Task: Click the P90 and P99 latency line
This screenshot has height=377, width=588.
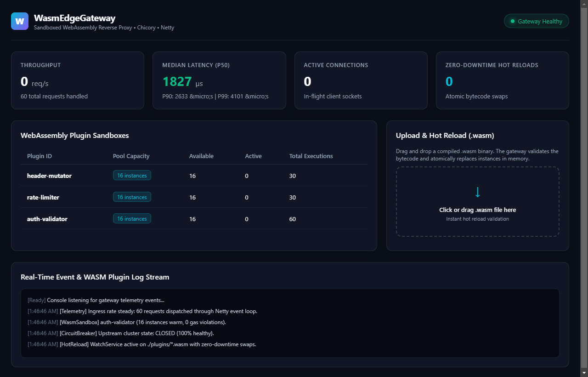Action: 215,97
